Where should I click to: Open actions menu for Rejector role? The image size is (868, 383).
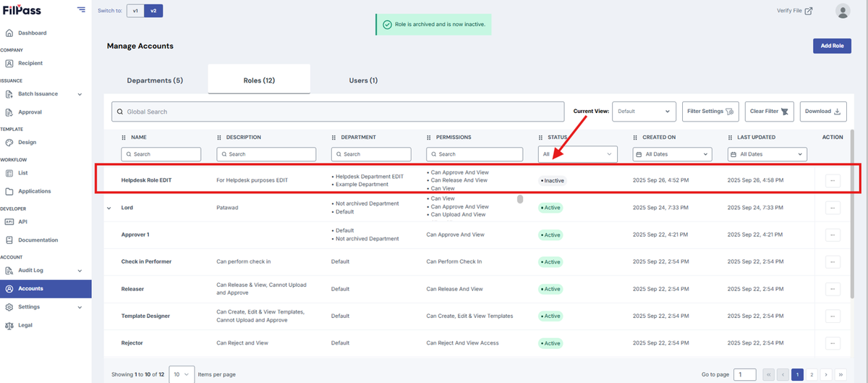[833, 343]
